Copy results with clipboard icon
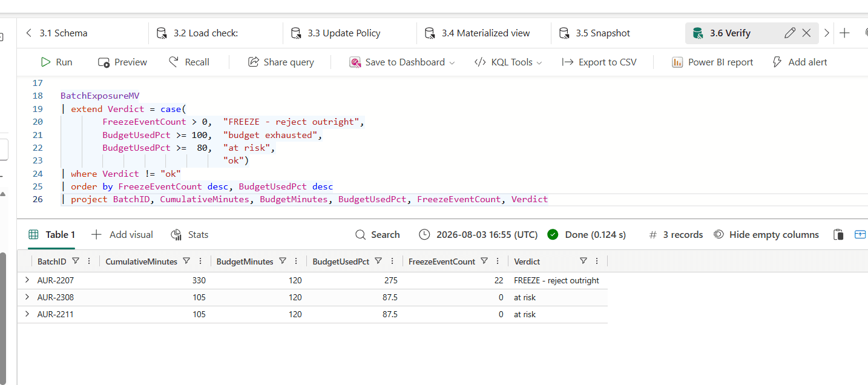Viewport: 868px width, 385px height. 838,235
